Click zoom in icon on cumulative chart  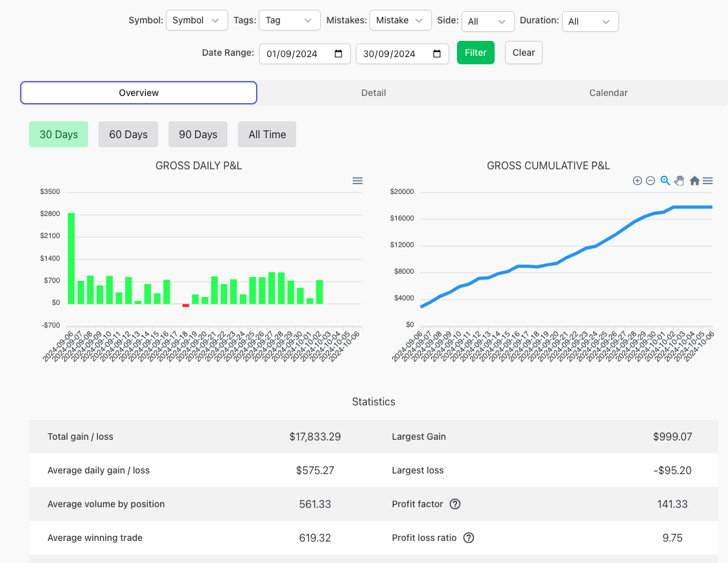(x=637, y=180)
